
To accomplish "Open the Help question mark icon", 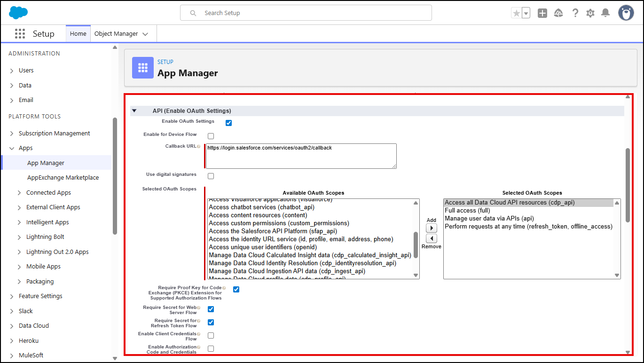I will [x=575, y=13].
